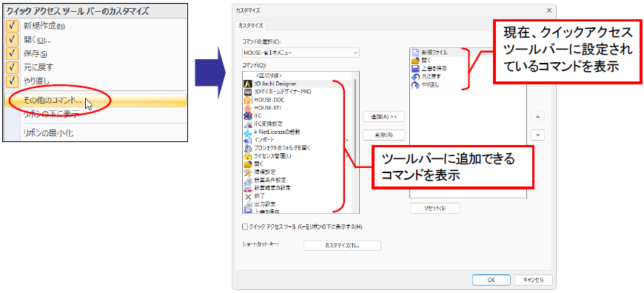
Task: Select the プロジェクトのフォルダを開く icon
Action: pyautogui.click(x=248, y=148)
